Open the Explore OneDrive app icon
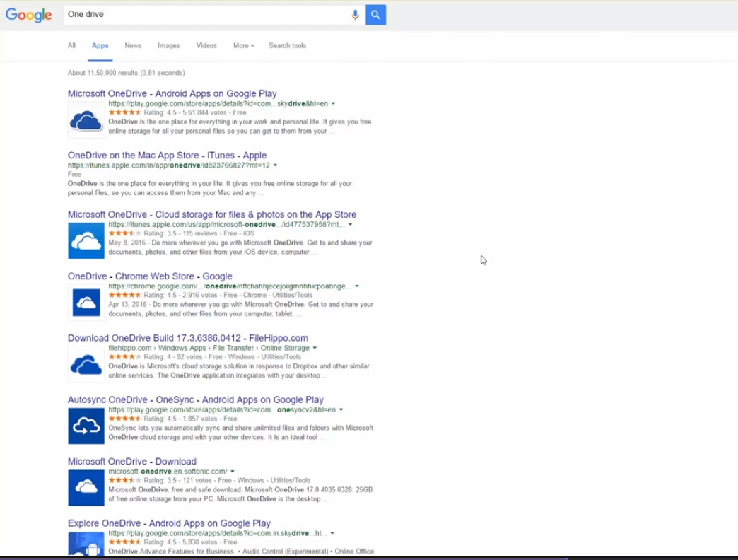This screenshot has width=738, height=560. click(86, 544)
